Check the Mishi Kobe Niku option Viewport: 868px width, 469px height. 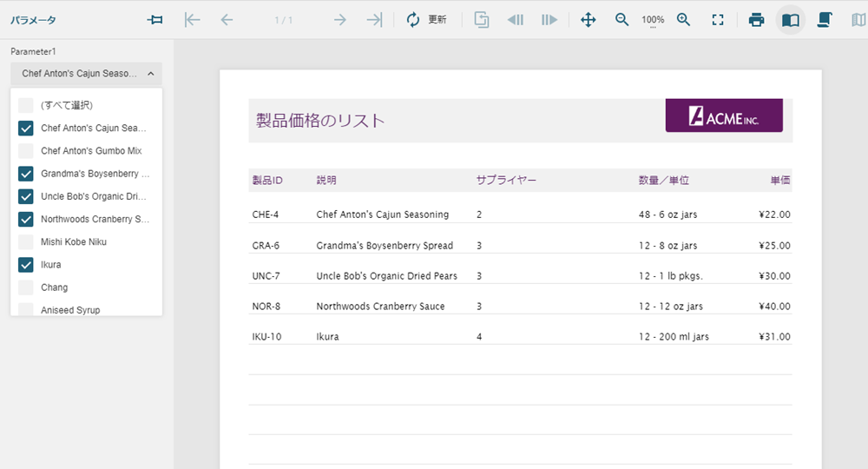(26, 242)
